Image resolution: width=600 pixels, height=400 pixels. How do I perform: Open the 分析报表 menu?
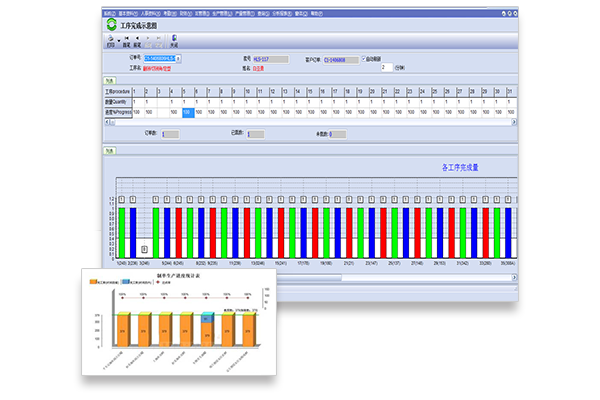tap(282, 13)
